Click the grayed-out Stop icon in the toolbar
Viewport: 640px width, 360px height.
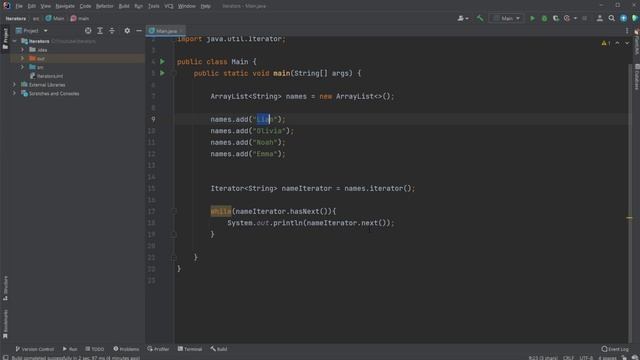click(x=584, y=18)
